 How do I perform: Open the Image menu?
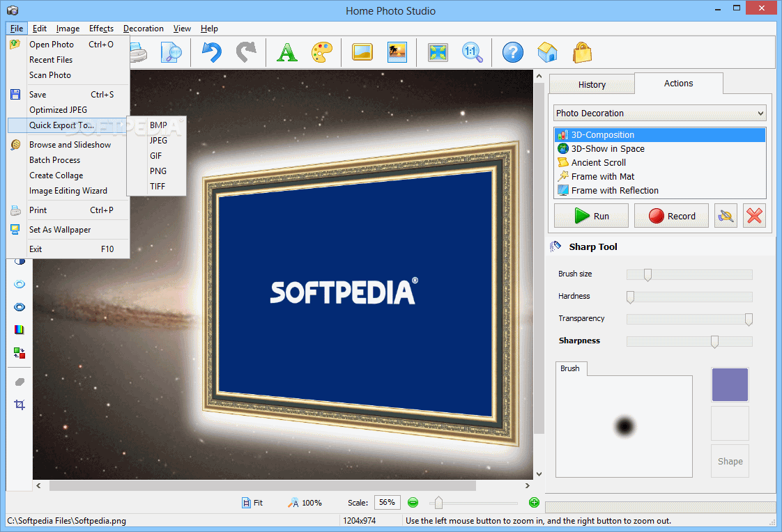pyautogui.click(x=68, y=29)
